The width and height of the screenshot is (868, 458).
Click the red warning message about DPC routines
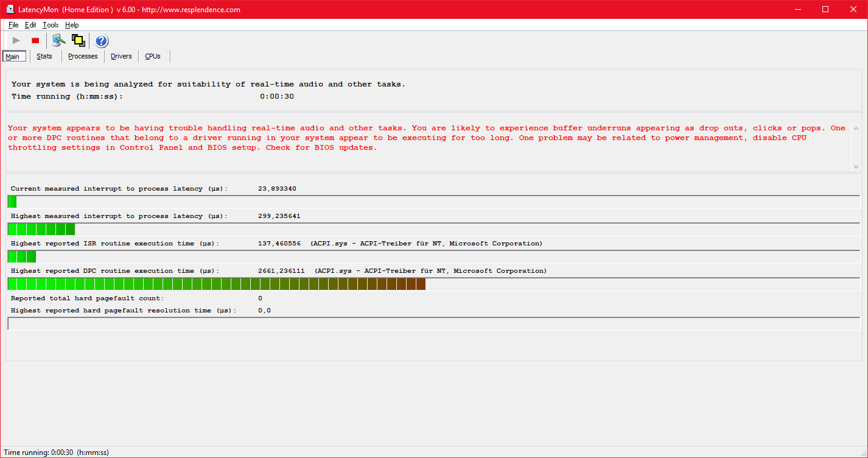[x=427, y=138]
